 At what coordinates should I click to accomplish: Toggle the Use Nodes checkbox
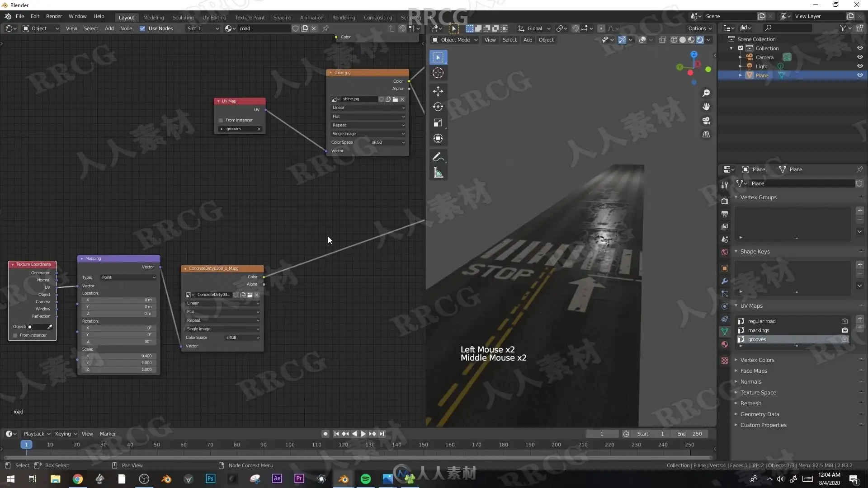pos(142,28)
